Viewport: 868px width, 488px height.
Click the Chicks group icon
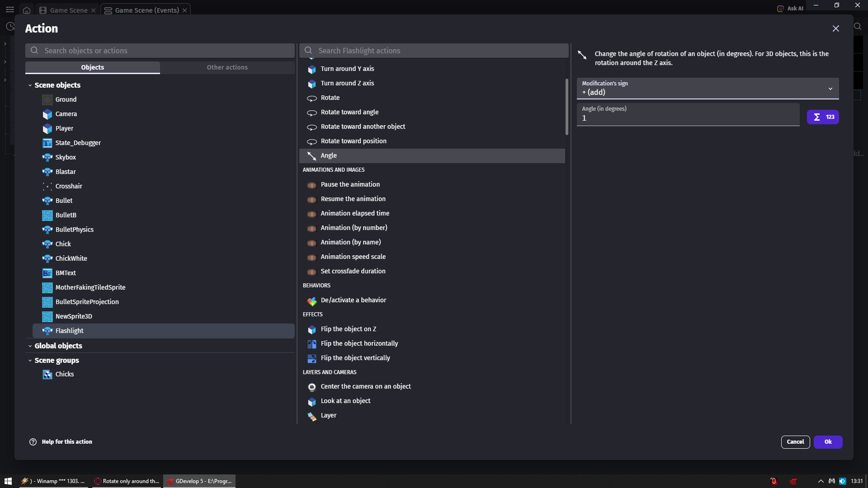pos(47,375)
